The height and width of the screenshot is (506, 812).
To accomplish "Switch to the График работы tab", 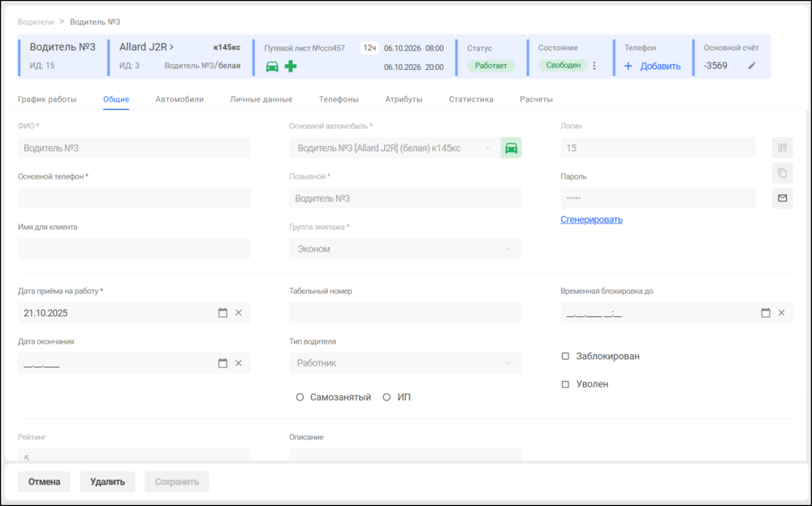I will [47, 99].
